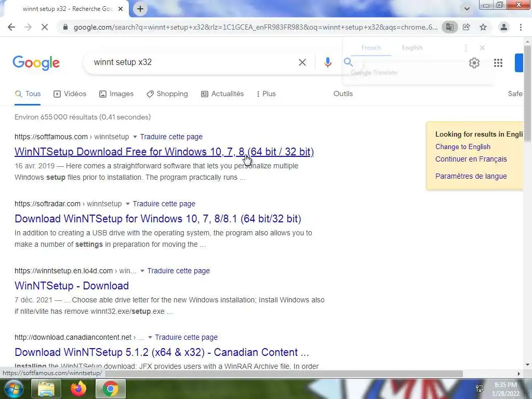Click the taskbar clock showing 8:35 PM

tap(506, 389)
